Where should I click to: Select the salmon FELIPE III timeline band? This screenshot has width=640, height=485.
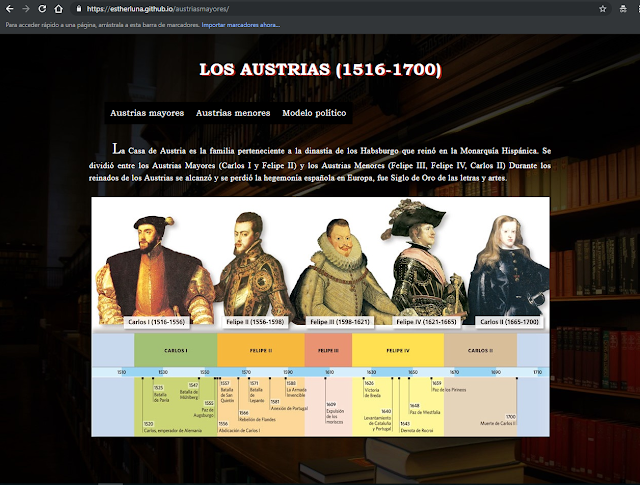(328, 350)
